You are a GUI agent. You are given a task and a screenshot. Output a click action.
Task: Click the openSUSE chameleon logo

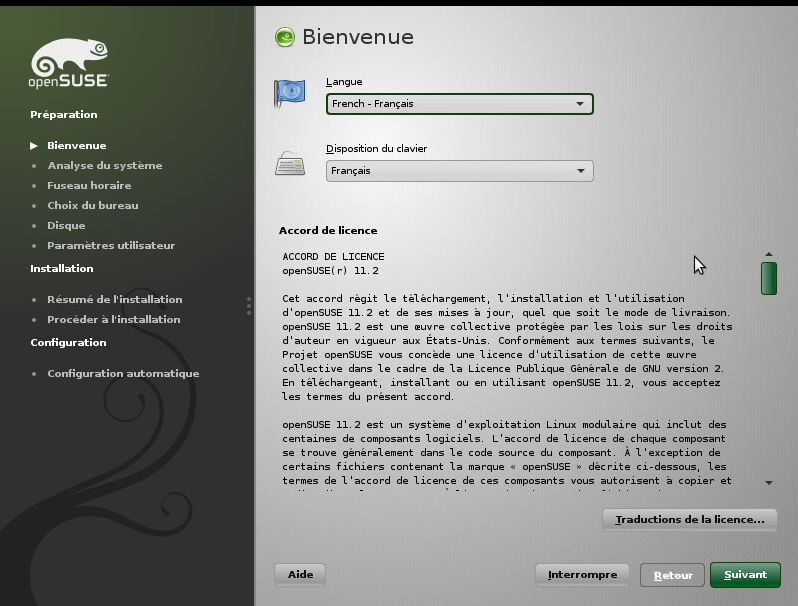coord(69,63)
